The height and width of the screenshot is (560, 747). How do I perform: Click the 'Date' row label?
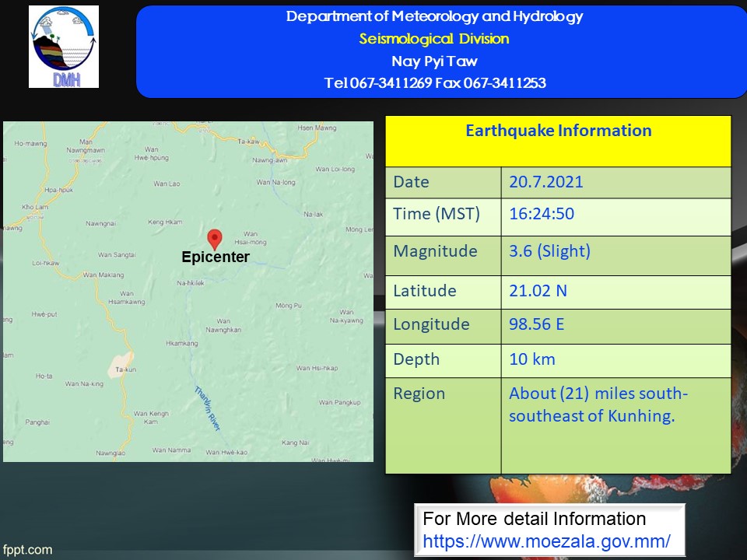pyautogui.click(x=411, y=182)
